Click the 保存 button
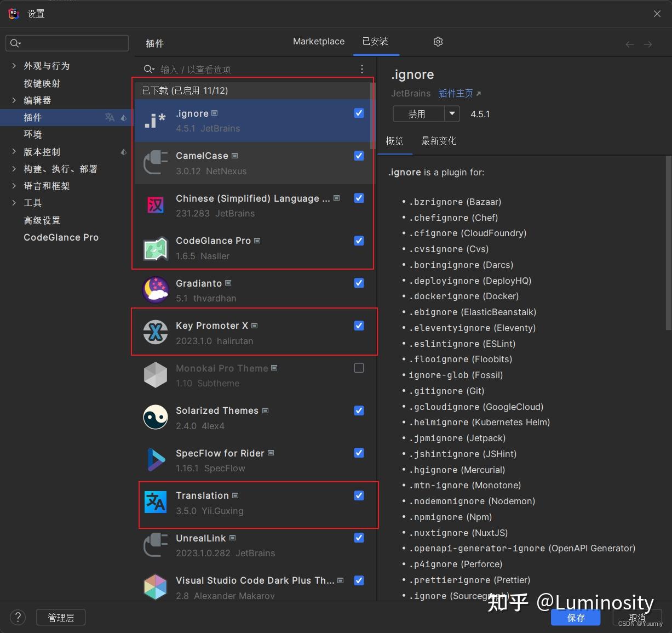This screenshot has width=672, height=633. (x=576, y=617)
